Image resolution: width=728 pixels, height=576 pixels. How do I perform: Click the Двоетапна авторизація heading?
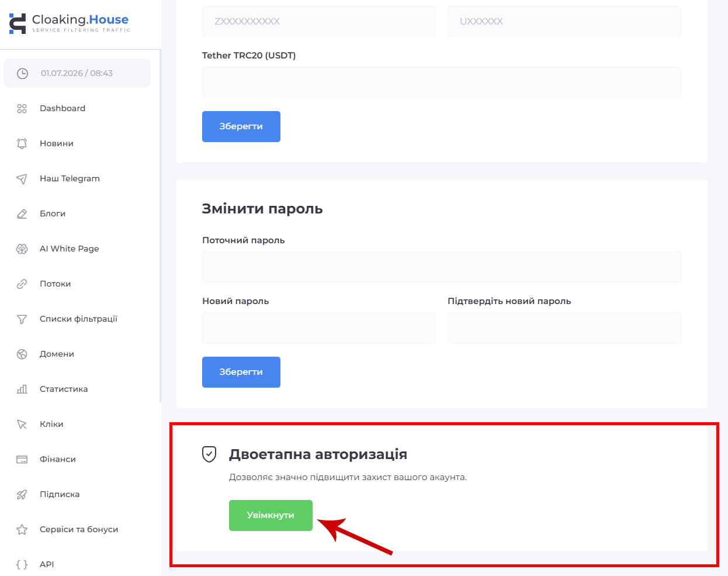pos(318,454)
